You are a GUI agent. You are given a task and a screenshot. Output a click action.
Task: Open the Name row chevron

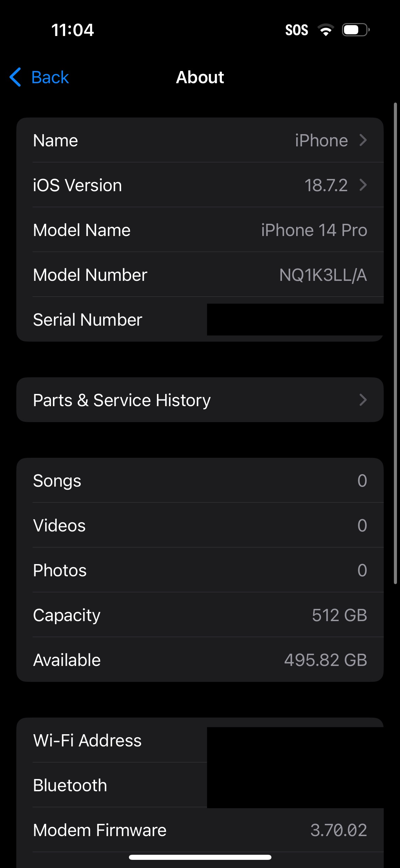point(363,140)
